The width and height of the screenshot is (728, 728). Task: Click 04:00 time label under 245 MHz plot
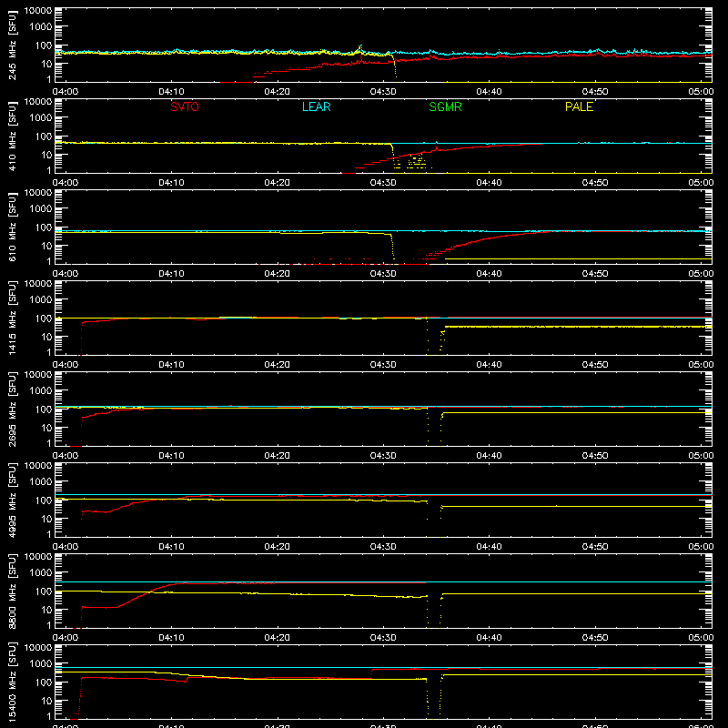(65, 92)
